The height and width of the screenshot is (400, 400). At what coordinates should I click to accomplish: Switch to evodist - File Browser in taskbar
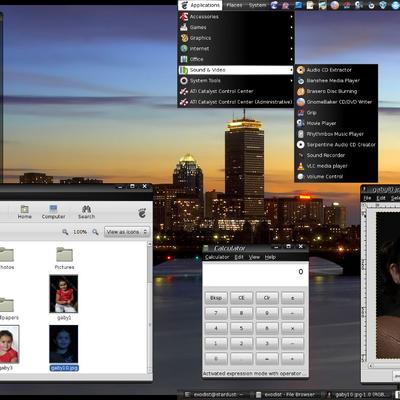[x=285, y=395]
